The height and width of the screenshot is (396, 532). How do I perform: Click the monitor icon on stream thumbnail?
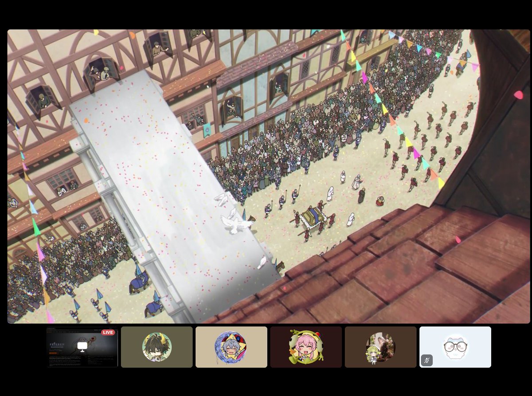(82, 346)
